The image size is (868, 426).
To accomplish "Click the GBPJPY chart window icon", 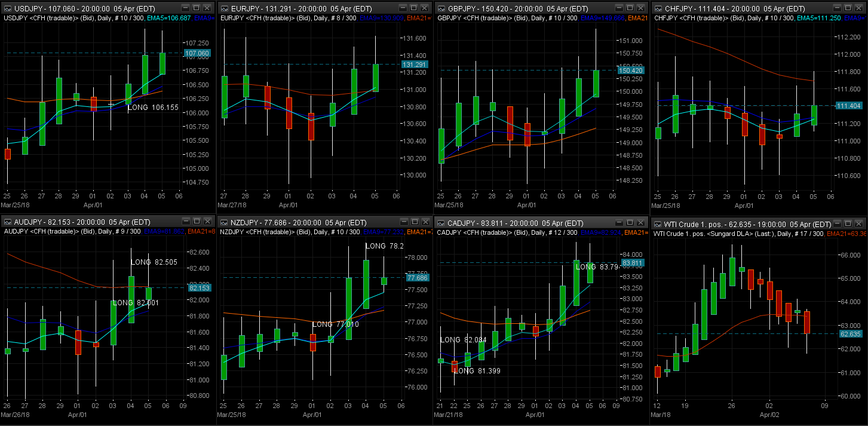I will [440, 8].
